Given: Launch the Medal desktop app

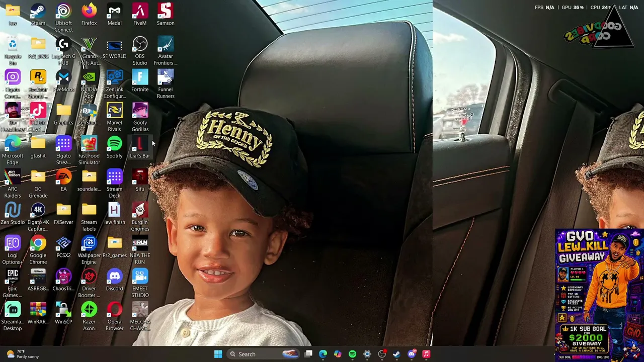Looking at the screenshot, I should (114, 15).
